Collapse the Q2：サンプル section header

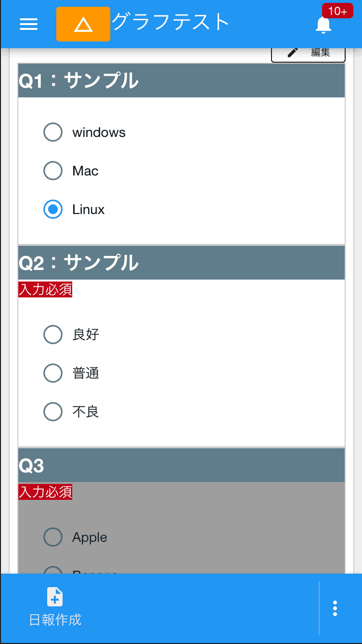pyautogui.click(x=181, y=263)
